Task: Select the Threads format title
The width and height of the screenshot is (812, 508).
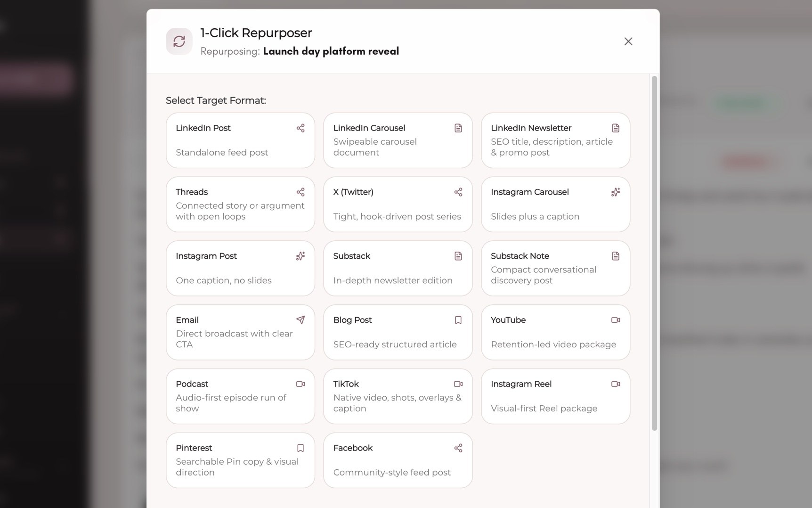Action: click(192, 192)
